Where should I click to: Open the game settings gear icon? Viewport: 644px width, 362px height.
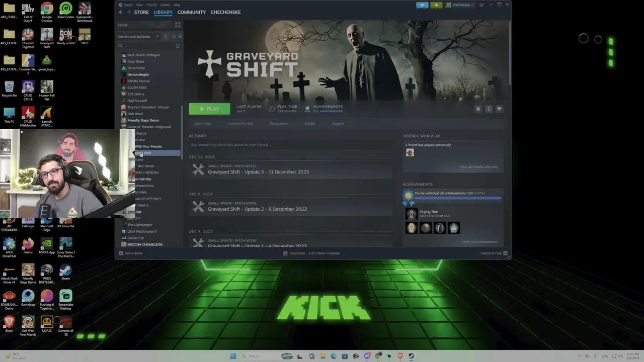(478, 109)
